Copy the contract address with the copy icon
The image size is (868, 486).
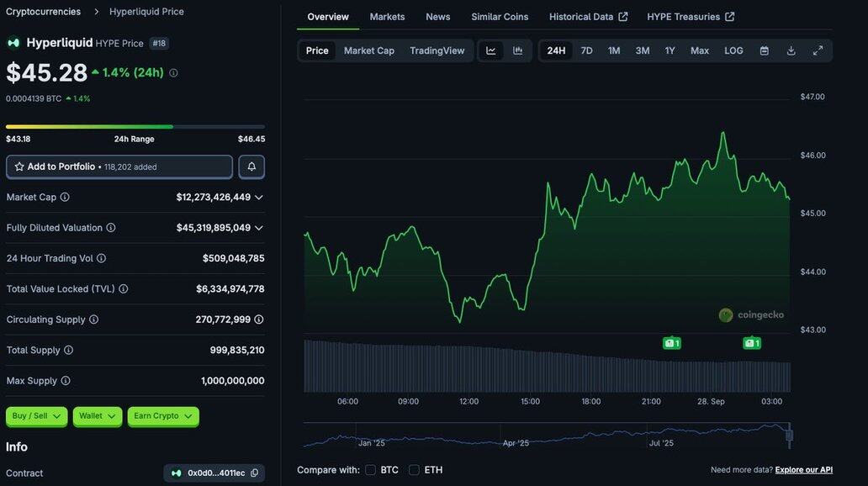255,473
